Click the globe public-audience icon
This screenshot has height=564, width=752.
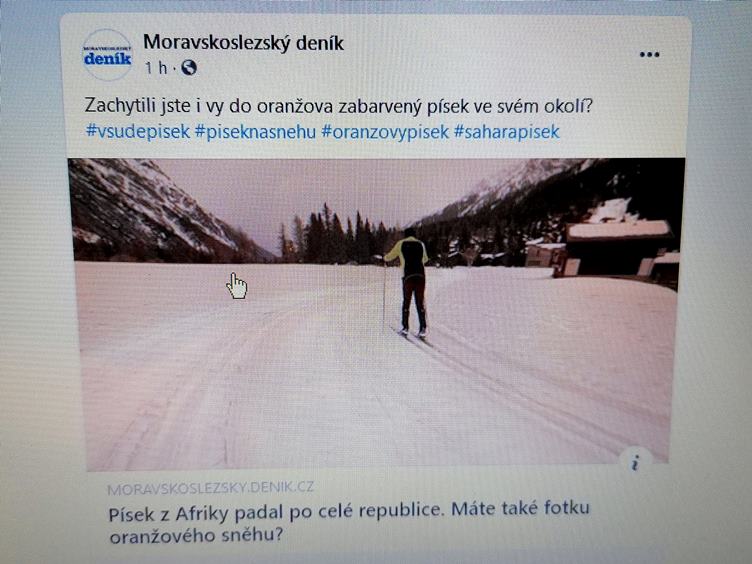pyautogui.click(x=188, y=68)
